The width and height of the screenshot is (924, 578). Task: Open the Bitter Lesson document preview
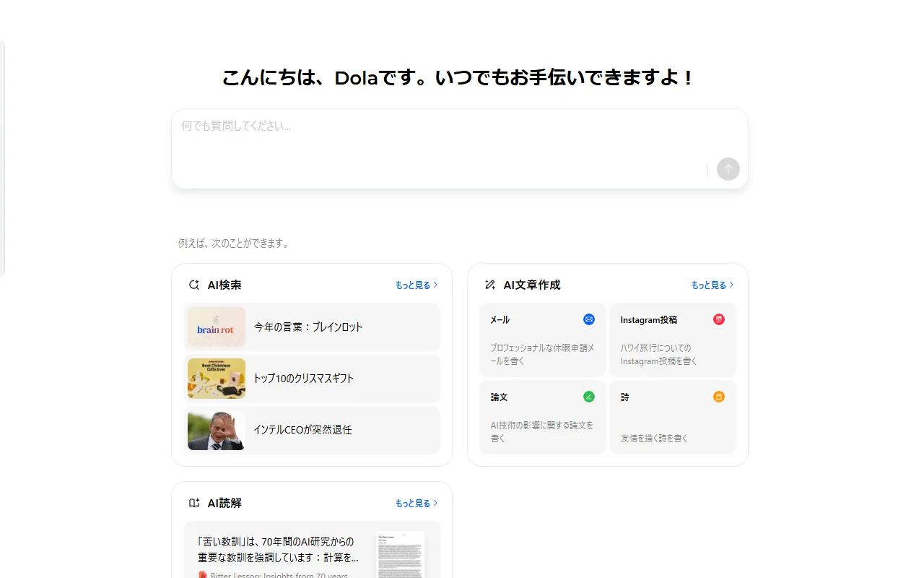point(399,553)
